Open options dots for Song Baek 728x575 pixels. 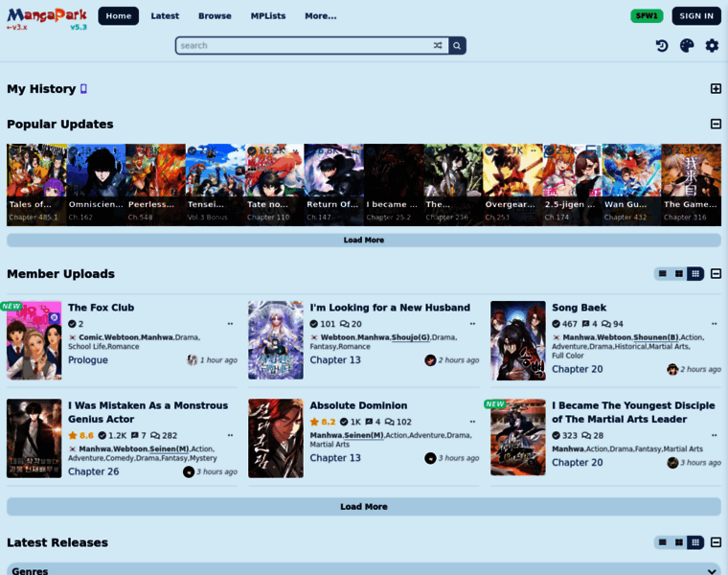[714, 324]
